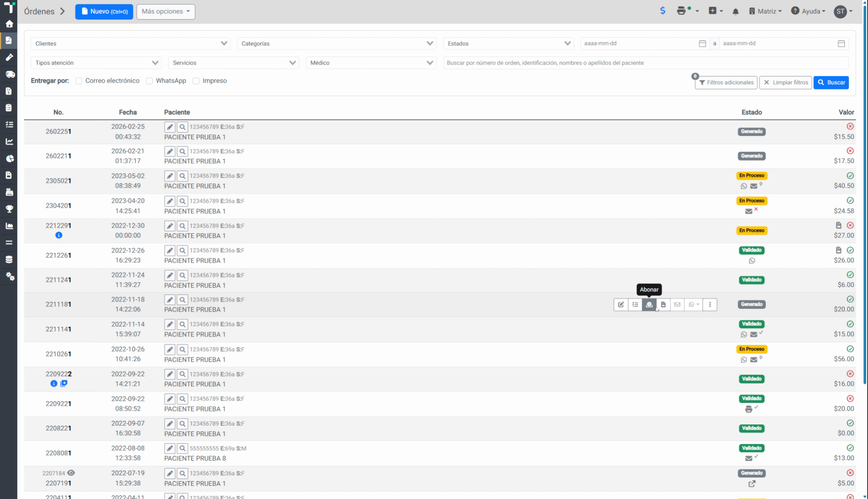868x499 pixels.
Task: Open the Estados dropdown filter
Action: pyautogui.click(x=508, y=44)
